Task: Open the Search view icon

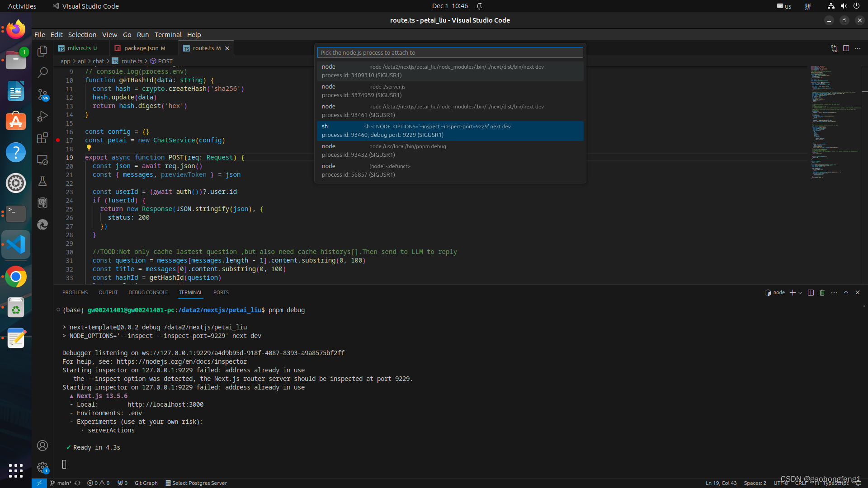Action: pos(42,72)
